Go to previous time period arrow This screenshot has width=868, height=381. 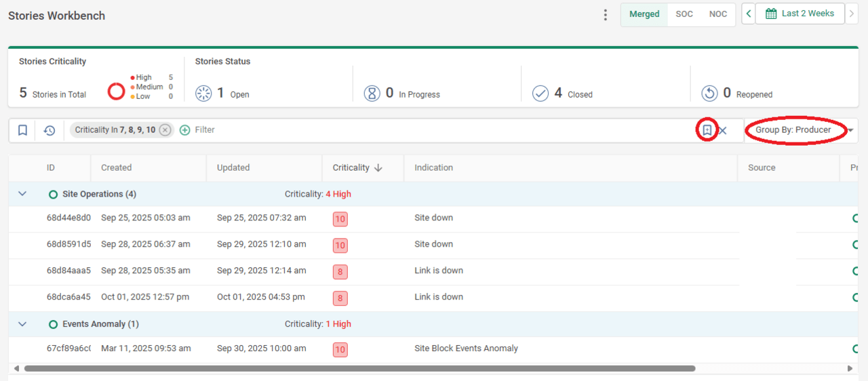point(748,14)
